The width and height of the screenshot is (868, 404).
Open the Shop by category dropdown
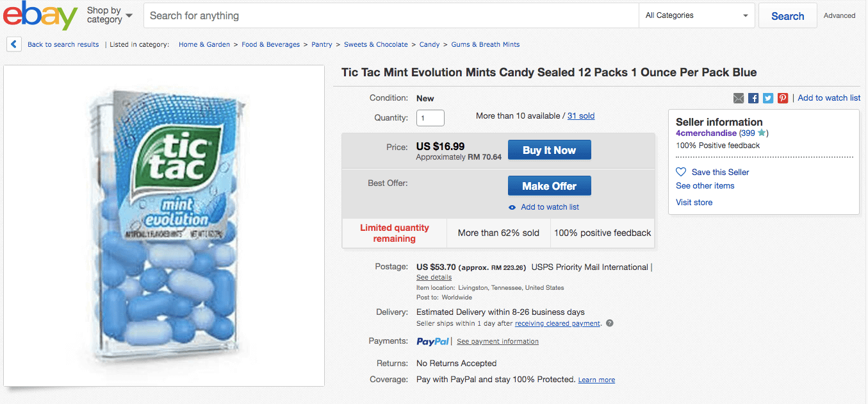tap(110, 15)
